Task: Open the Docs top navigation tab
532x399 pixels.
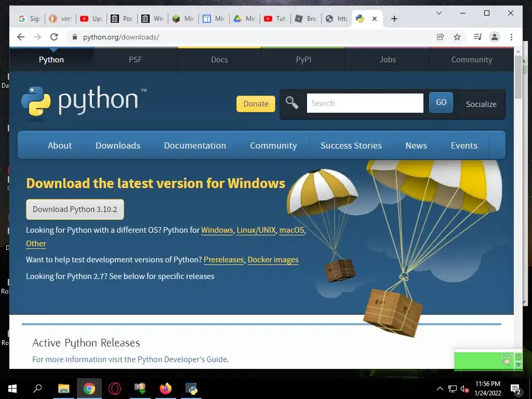Action: (x=220, y=59)
